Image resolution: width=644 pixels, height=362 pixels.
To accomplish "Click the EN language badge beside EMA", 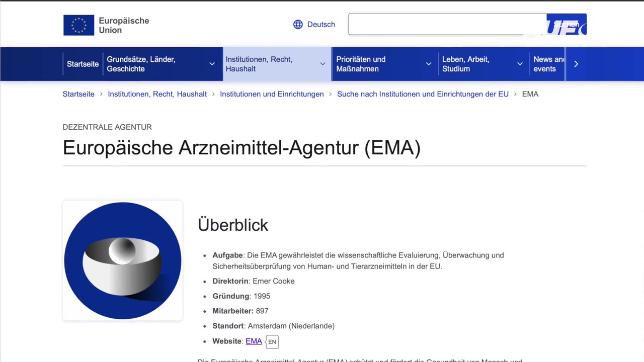I will 272,342.
